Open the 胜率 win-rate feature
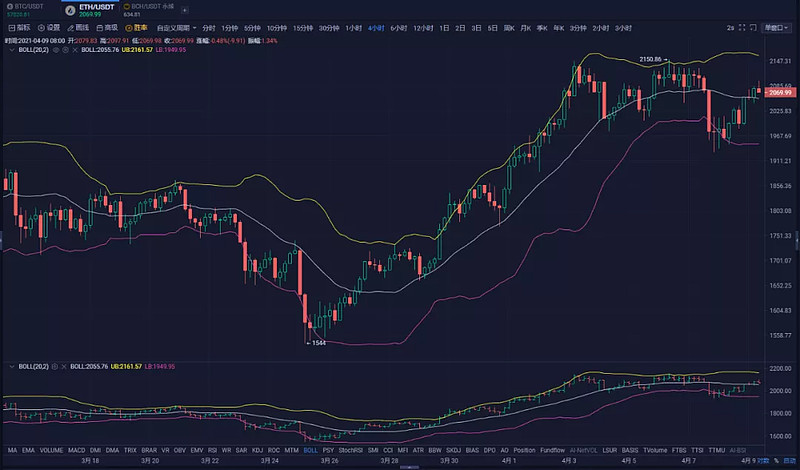This screenshot has width=800, height=470. [137, 28]
